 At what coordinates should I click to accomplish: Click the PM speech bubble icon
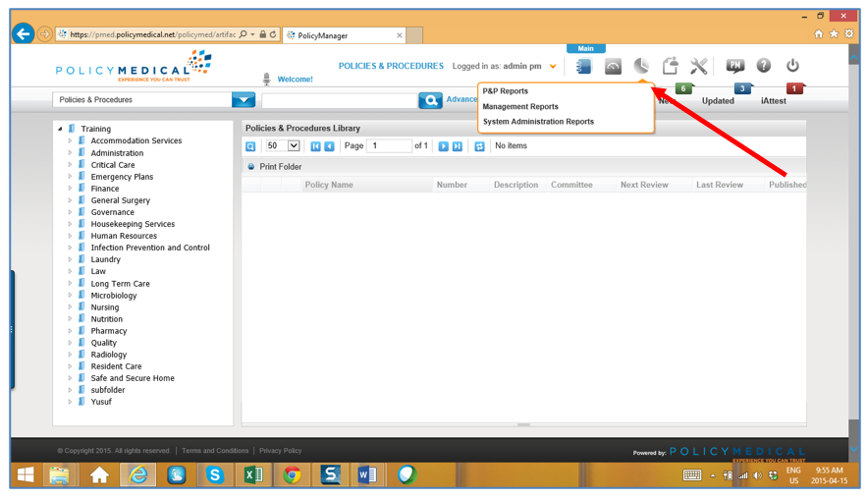[734, 66]
